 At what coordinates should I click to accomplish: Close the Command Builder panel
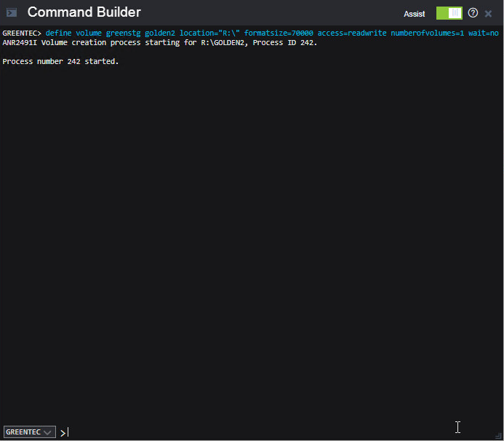click(x=489, y=13)
